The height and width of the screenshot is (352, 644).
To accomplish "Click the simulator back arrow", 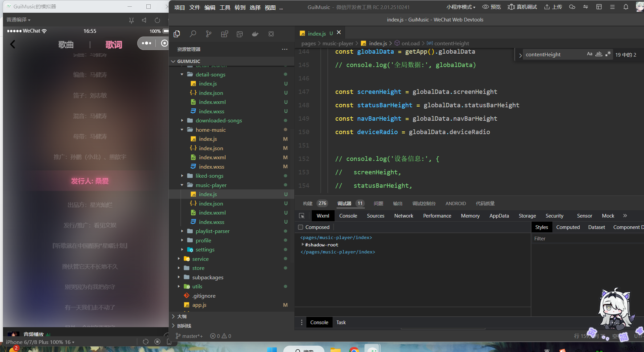I will 13,44.
